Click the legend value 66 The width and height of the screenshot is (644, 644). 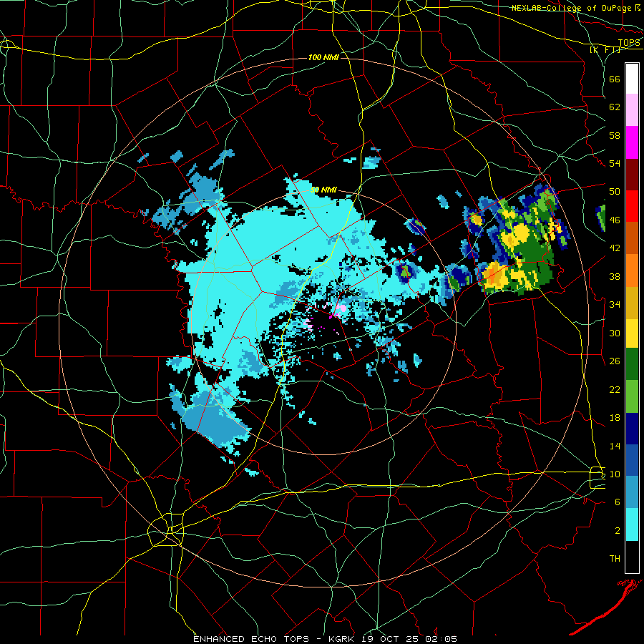tap(615, 79)
